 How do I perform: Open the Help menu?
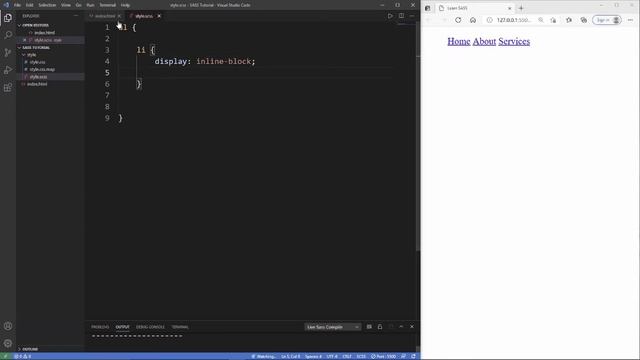pos(125,5)
